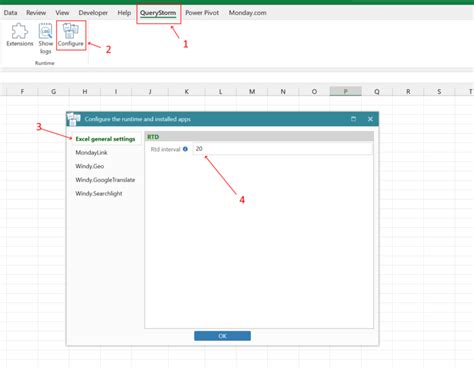Select Excel general settings in sidebar
The height and width of the screenshot is (369, 474).
point(105,139)
